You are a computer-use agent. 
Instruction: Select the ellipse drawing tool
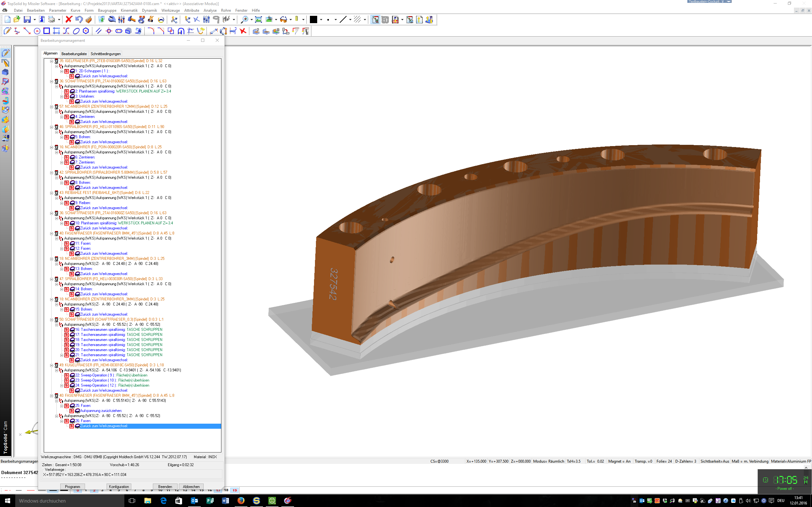tap(76, 31)
